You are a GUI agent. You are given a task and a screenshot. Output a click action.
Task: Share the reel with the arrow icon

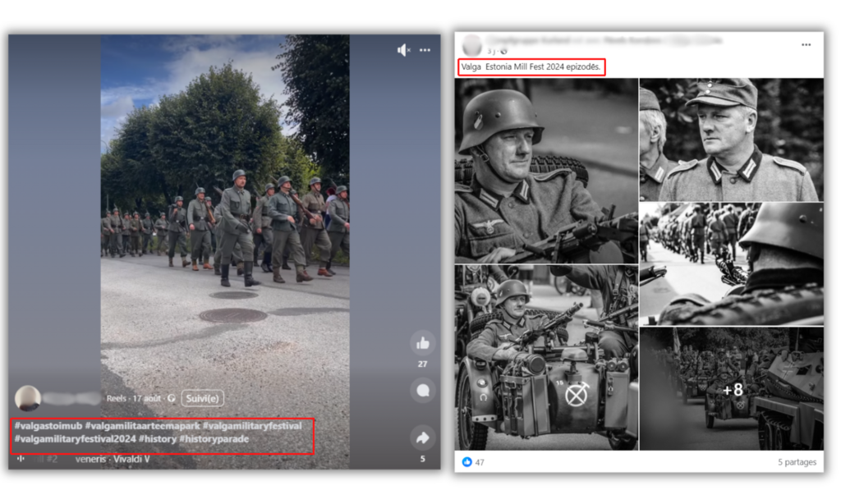(x=423, y=438)
